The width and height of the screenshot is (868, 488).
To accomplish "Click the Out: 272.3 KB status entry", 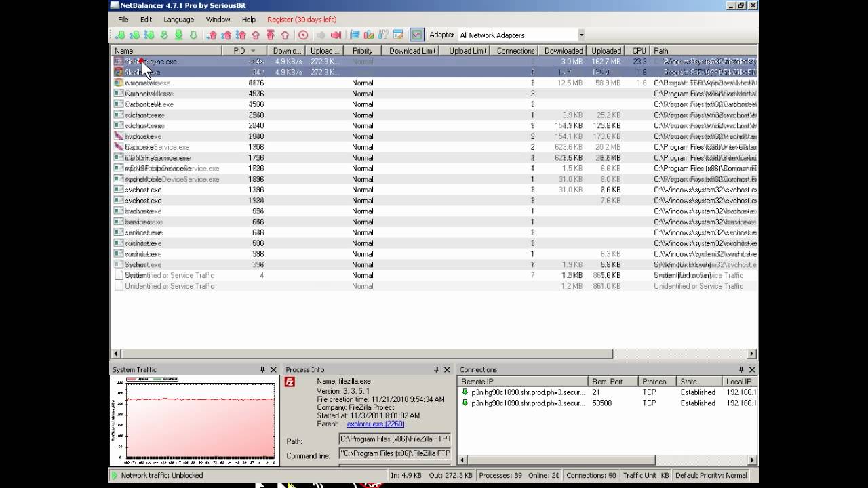I will tap(450, 476).
